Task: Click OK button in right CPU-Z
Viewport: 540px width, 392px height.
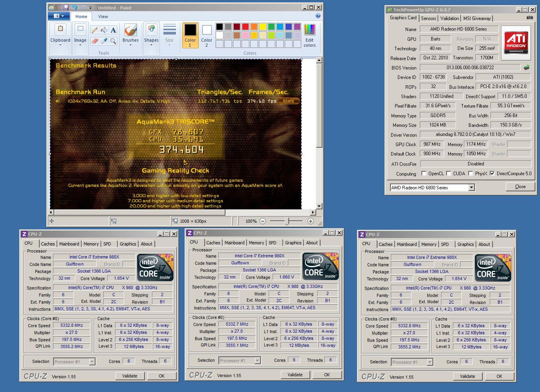Action: (499, 376)
